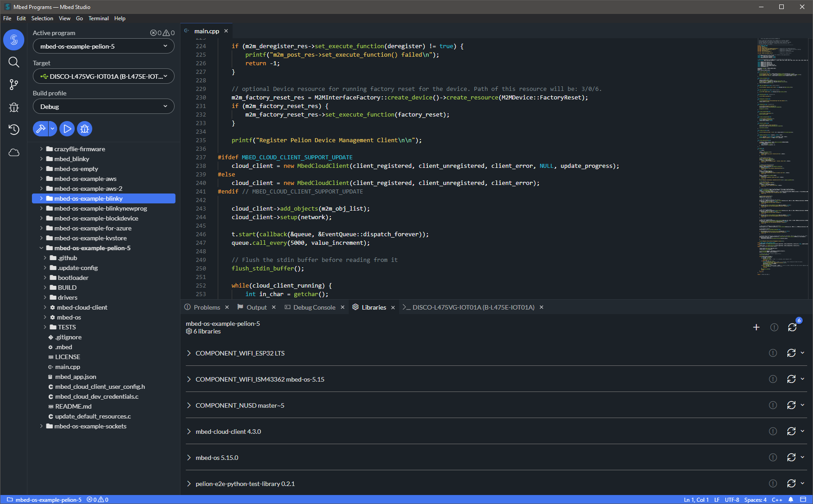Image resolution: width=813 pixels, height=504 pixels.
Task: Refresh the COMPONENT_NUSD library
Action: (791, 405)
